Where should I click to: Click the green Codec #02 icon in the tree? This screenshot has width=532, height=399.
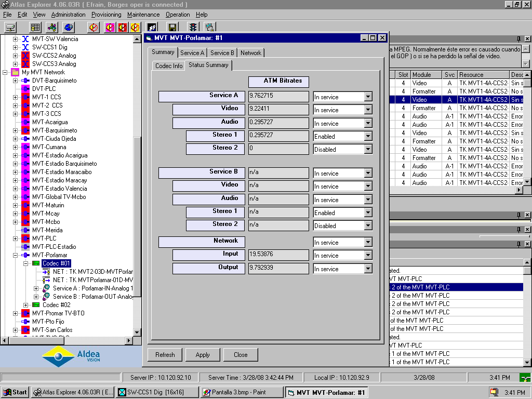point(36,305)
